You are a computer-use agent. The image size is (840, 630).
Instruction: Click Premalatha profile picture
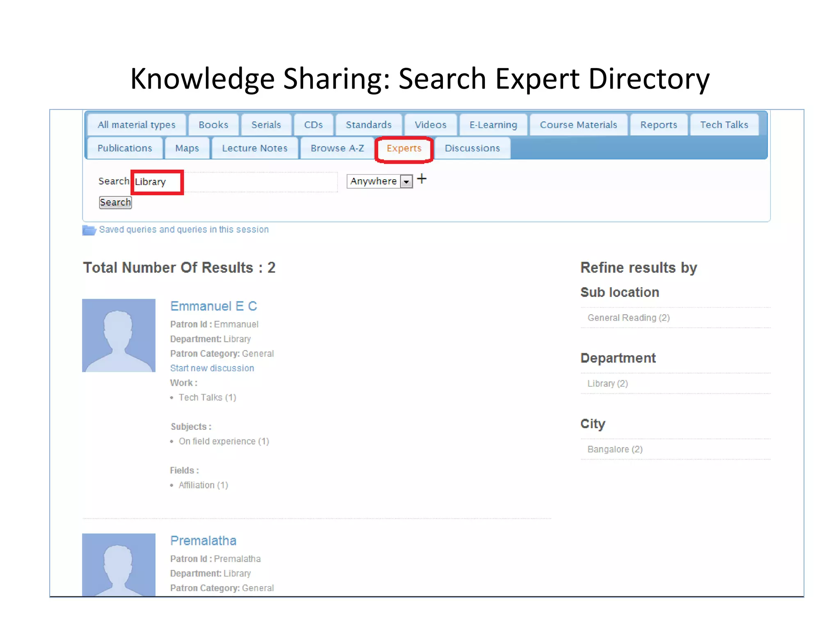tap(119, 565)
